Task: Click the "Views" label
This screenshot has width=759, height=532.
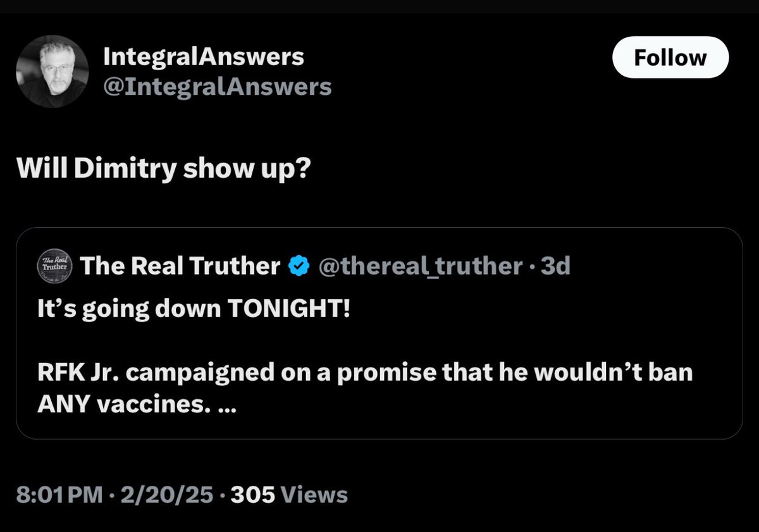Action: point(314,494)
